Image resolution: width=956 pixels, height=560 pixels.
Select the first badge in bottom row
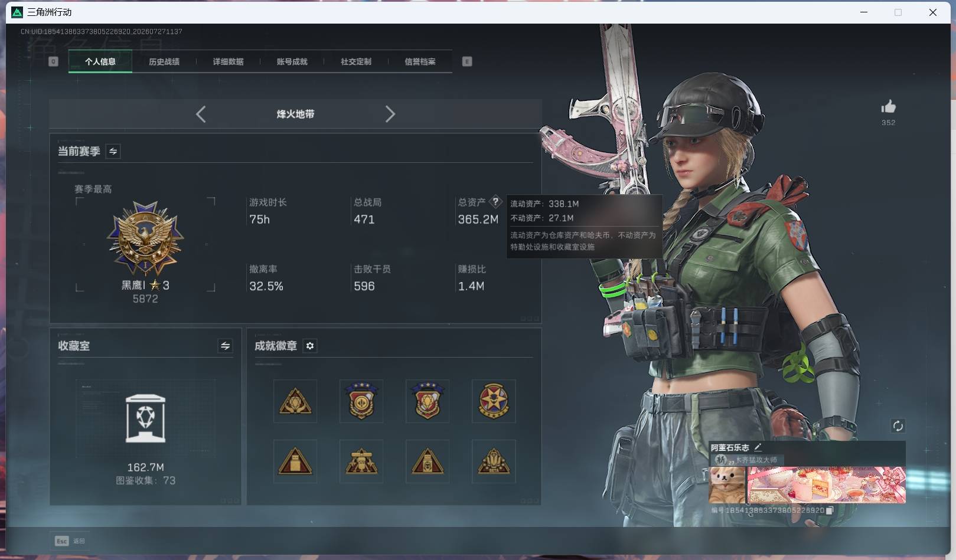295,461
